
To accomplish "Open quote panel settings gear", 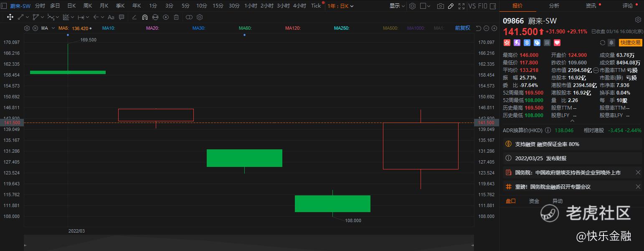I will click(638, 20).
